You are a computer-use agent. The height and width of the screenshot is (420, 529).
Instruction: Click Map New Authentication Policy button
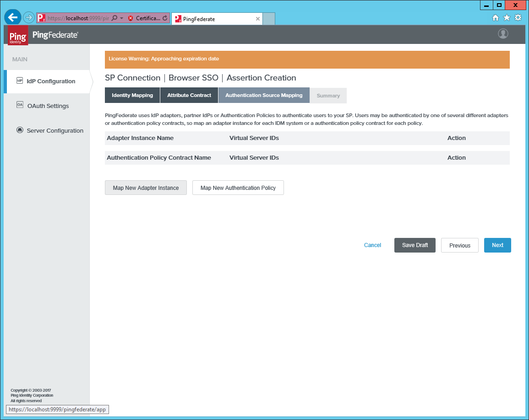click(238, 188)
